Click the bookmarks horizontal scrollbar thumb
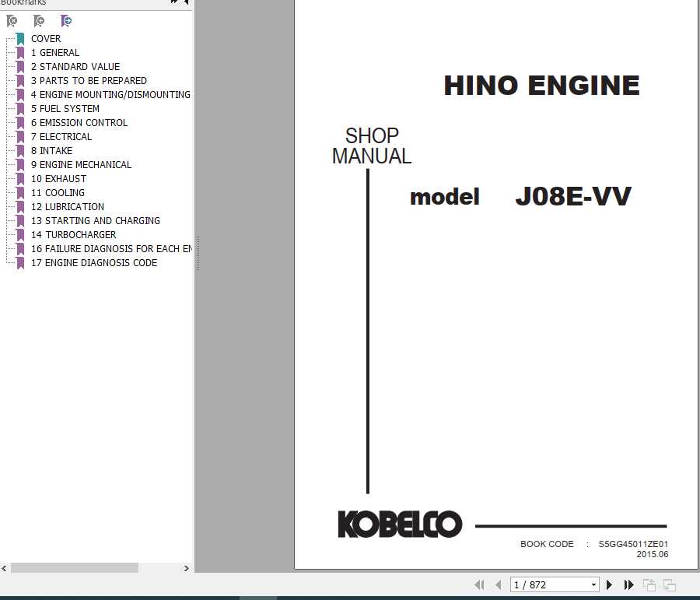Viewport: 700px width, 600px height. click(x=75, y=568)
